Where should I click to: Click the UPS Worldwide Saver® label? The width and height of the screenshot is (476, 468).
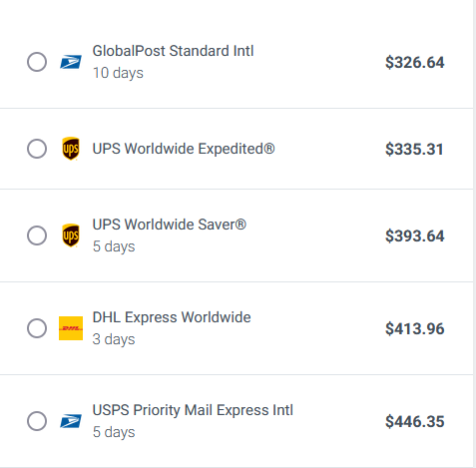pos(170,225)
